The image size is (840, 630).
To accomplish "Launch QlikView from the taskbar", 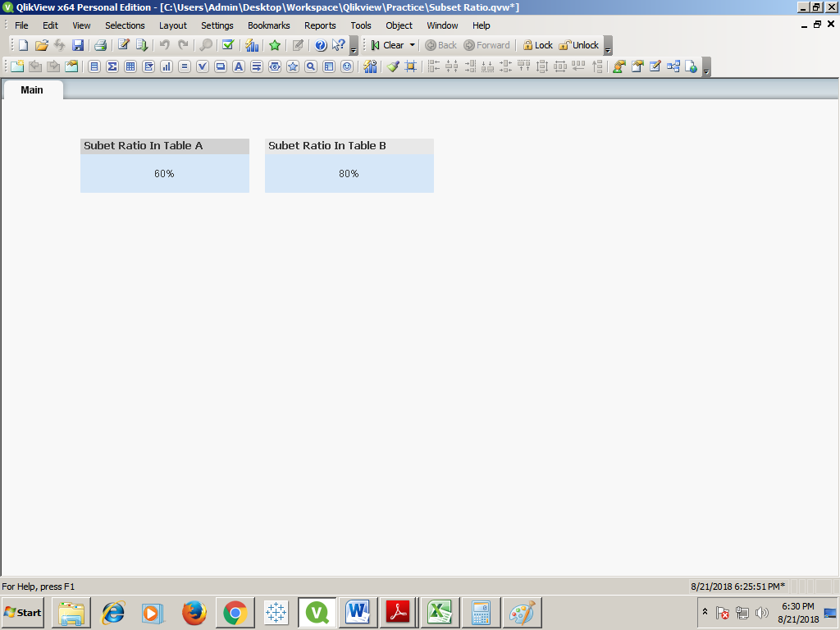I will 317,612.
